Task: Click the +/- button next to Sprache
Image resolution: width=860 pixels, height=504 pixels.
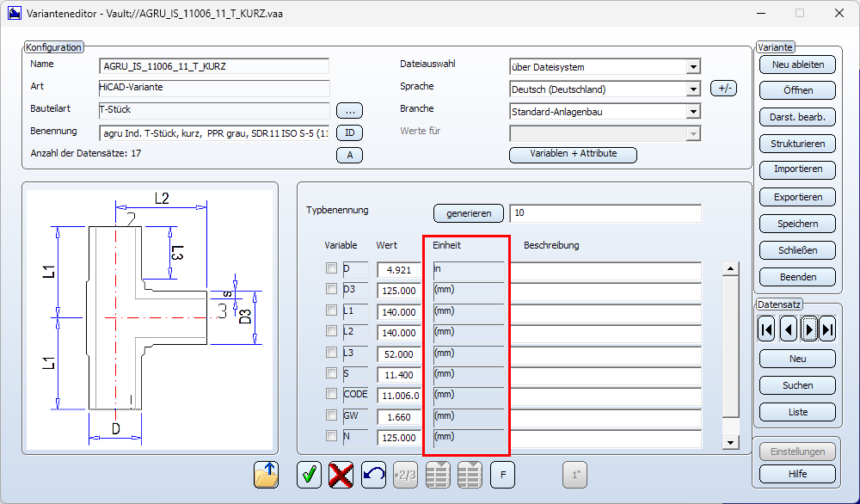Action: click(x=723, y=89)
